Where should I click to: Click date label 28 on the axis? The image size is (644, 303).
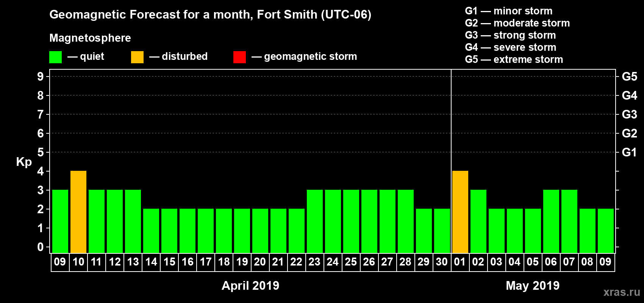[405, 262]
